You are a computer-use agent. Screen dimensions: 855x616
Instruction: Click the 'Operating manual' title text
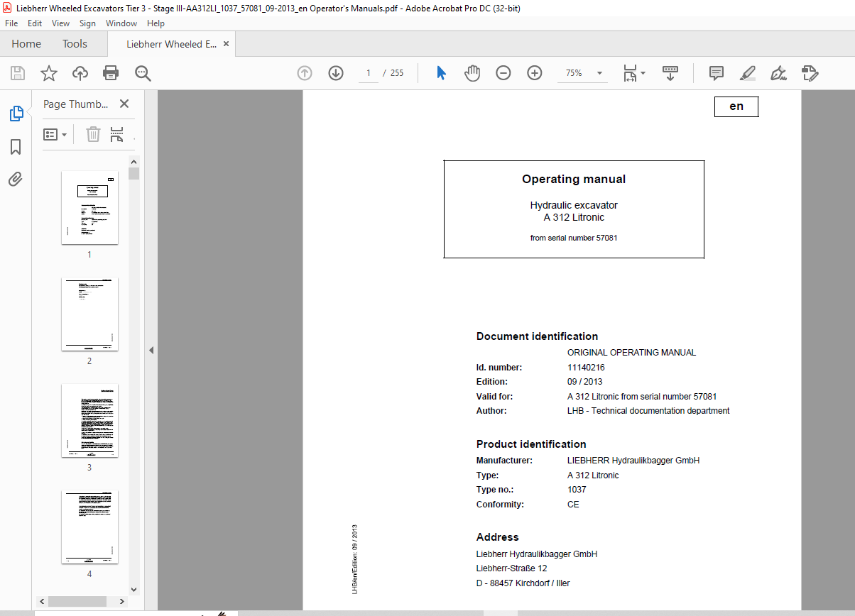[x=574, y=180]
